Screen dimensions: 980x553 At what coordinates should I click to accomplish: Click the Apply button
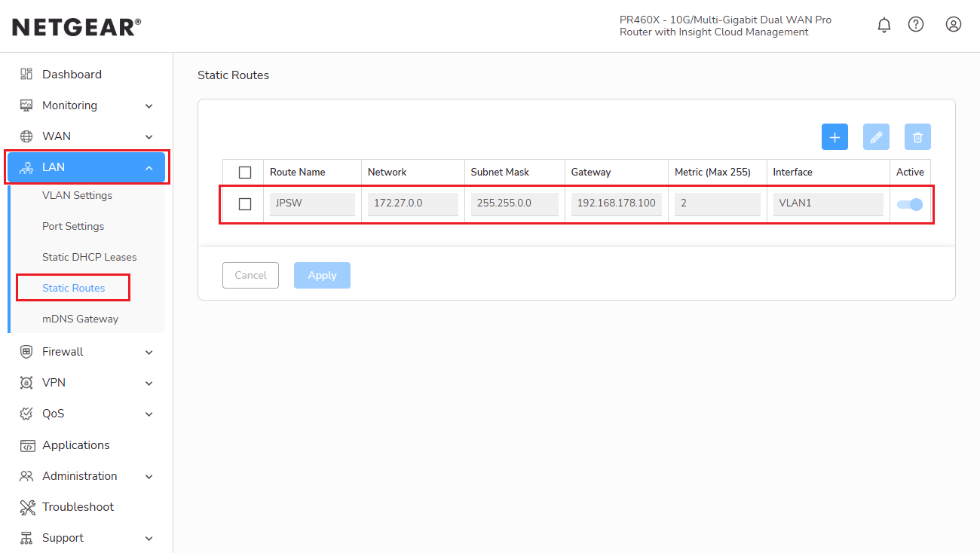click(322, 276)
